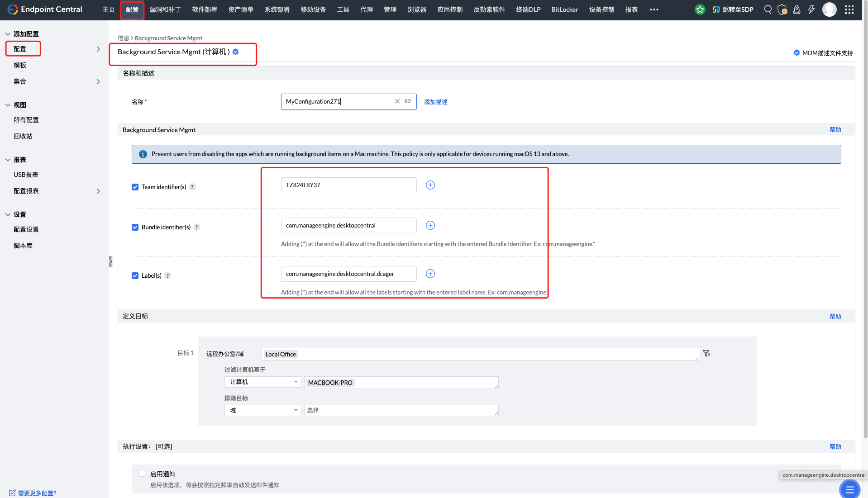
Task: Click the more options ellipsis in nav bar
Action: pyautogui.click(x=654, y=9)
